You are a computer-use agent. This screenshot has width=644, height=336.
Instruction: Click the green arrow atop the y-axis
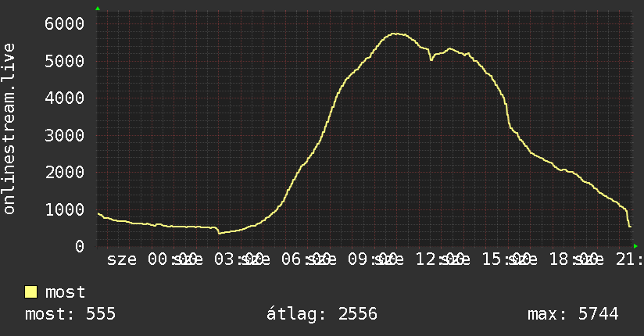tap(98, 9)
